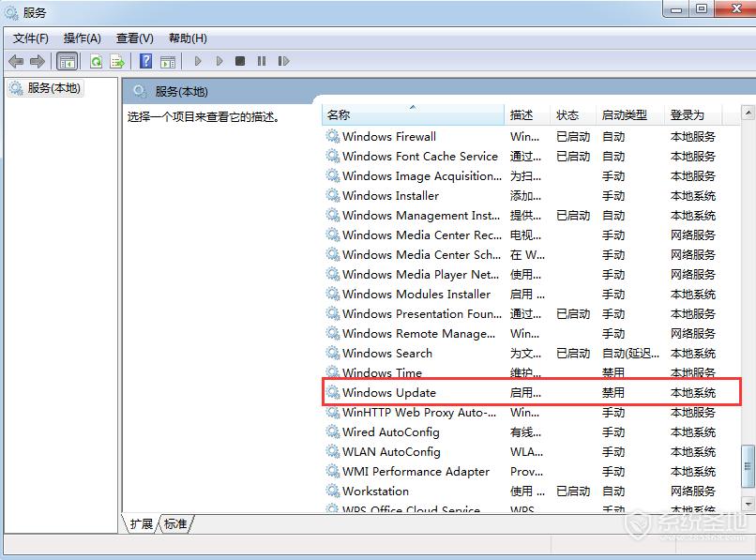Start the service using the play icon
The width and height of the screenshot is (756, 560).
[197, 61]
